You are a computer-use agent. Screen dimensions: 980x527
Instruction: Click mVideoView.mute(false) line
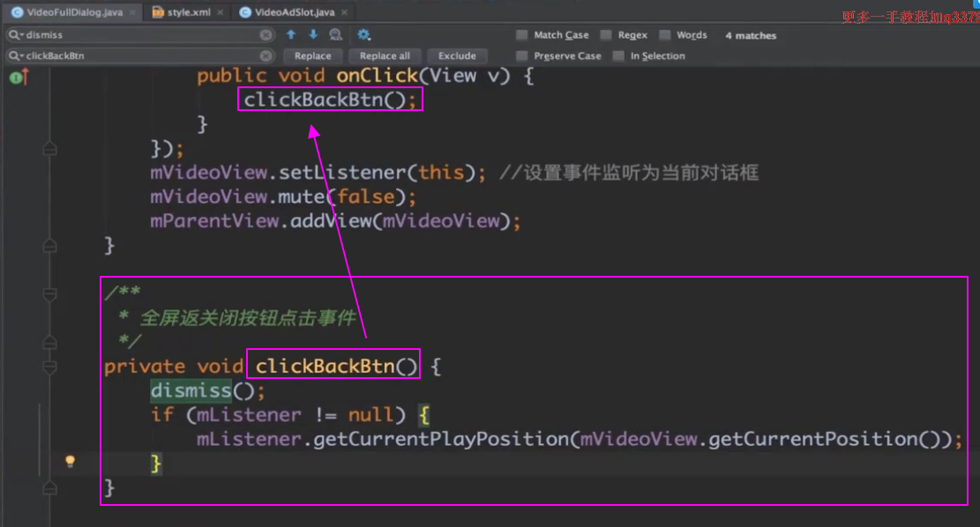pyautogui.click(x=283, y=197)
